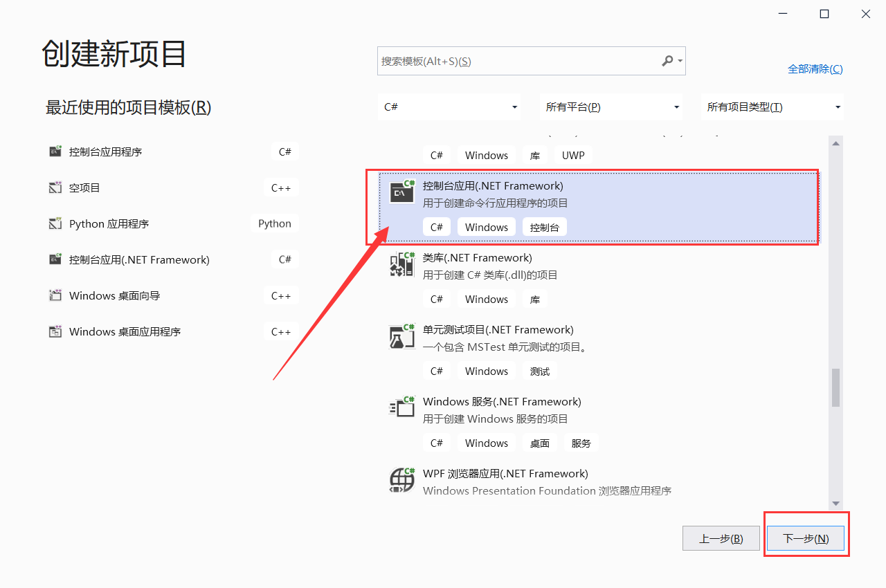Click the 服务 tag on Windows service template
The image size is (886, 588).
[x=581, y=443]
